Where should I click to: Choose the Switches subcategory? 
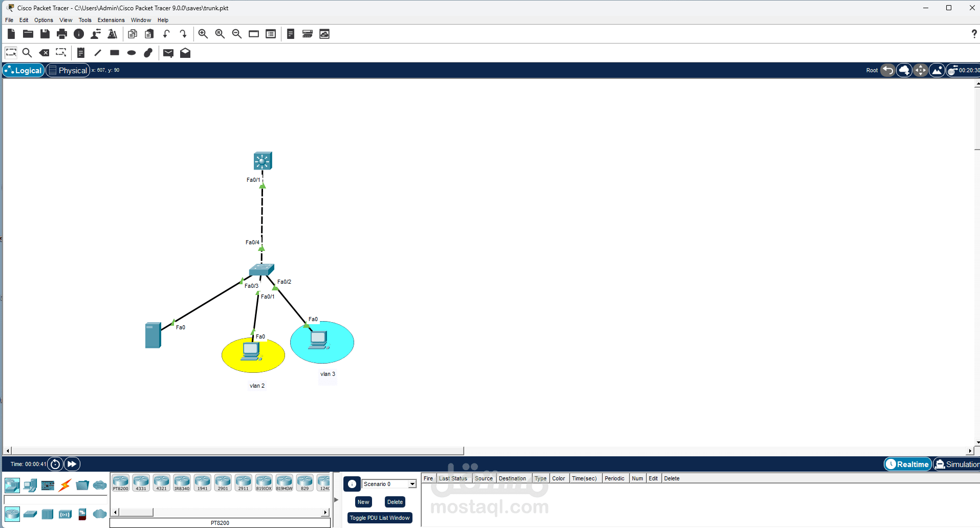[30, 514]
